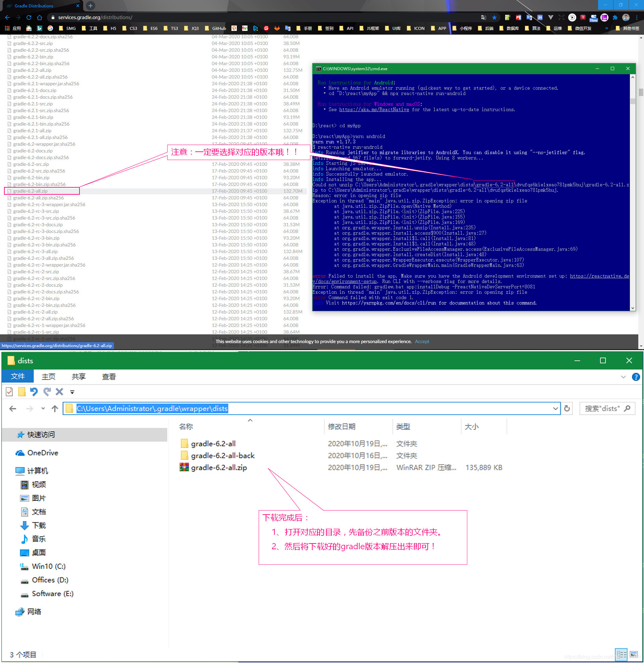The width and height of the screenshot is (644, 663).
Task: Click the undo arrow in Explorer toolbar
Action: 34,392
